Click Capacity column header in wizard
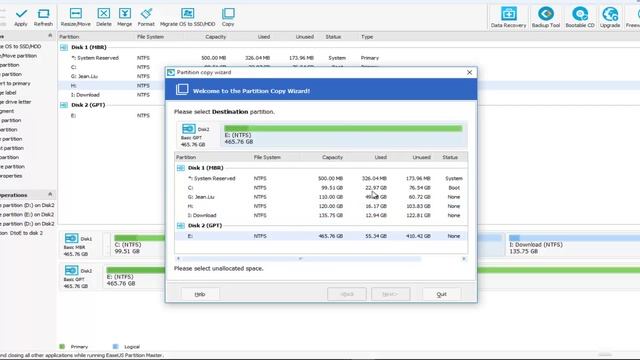 tap(332, 157)
